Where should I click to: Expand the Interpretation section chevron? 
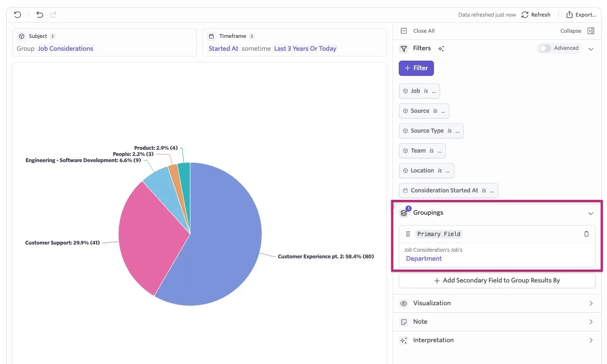click(x=591, y=340)
